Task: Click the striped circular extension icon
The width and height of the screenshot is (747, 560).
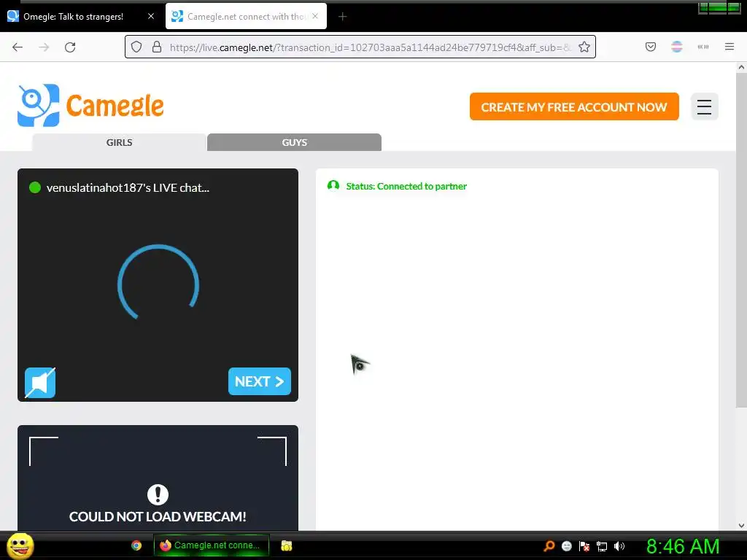Action: [677, 47]
